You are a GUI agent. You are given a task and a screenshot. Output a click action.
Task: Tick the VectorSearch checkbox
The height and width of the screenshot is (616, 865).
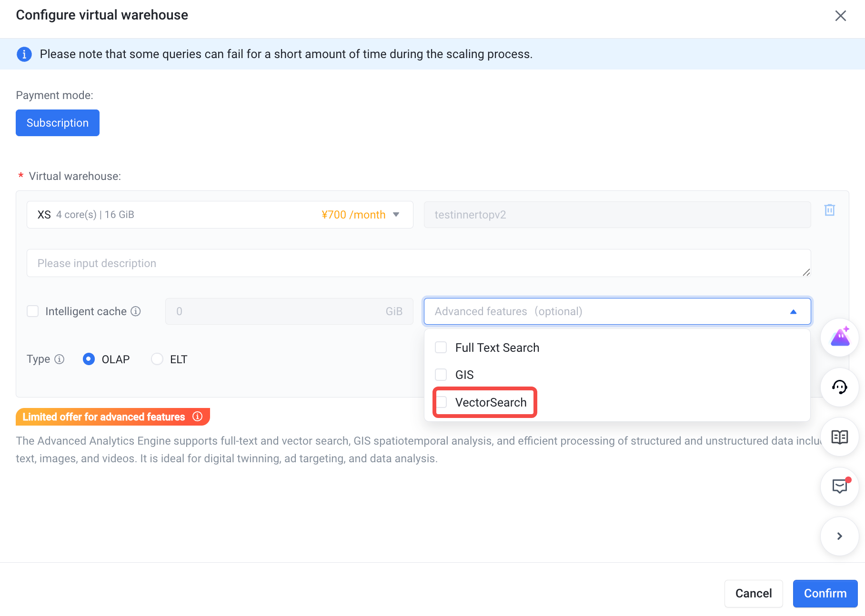point(441,402)
